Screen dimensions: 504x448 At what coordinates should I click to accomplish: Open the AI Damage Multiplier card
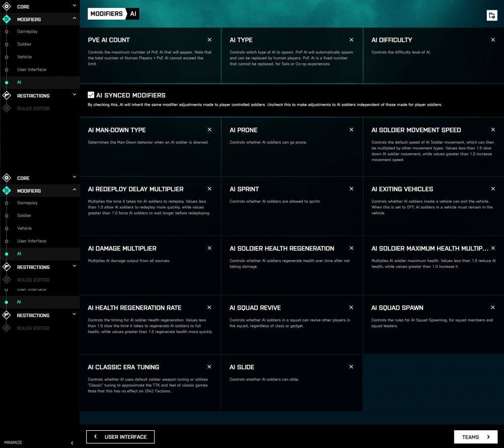tap(150, 266)
